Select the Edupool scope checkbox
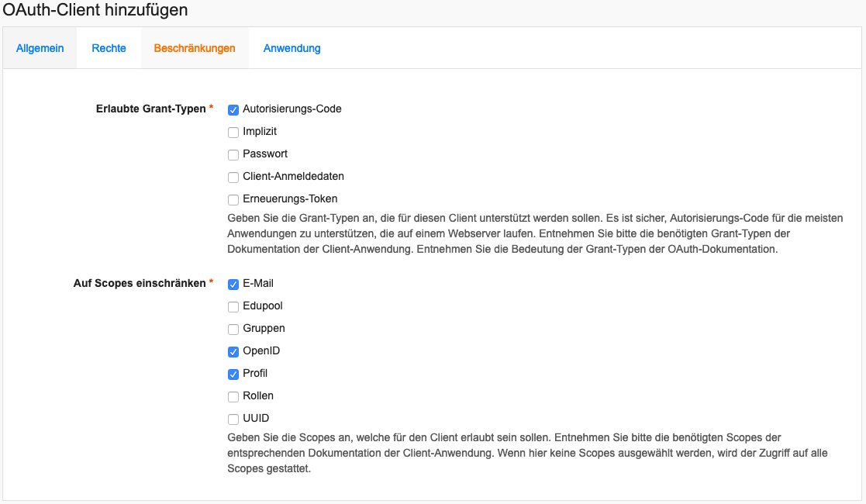Viewport: 866px width, 504px height. [233, 307]
